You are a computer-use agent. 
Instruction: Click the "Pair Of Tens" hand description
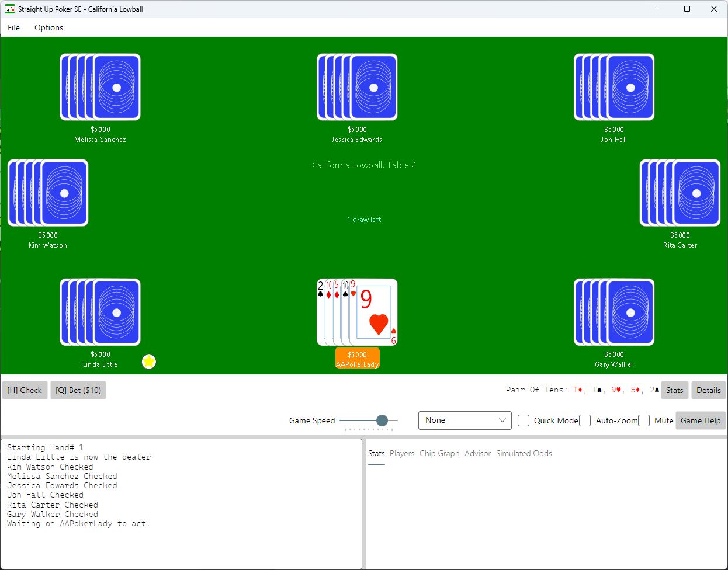(536, 390)
